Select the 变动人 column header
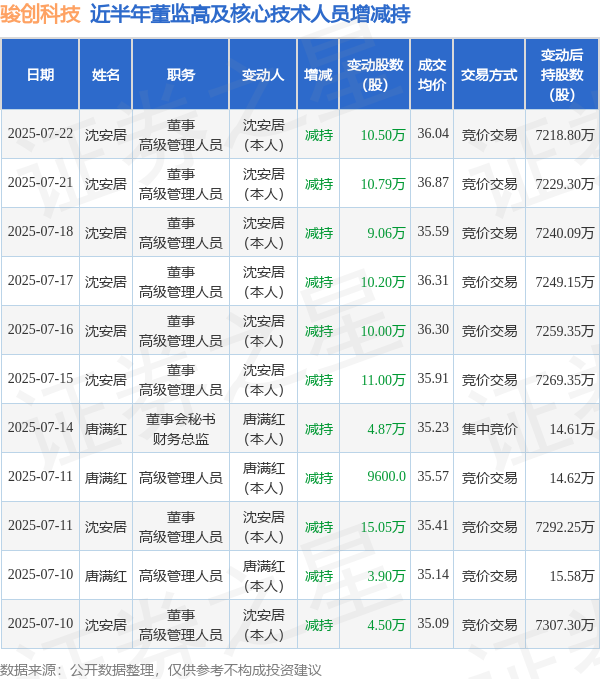The image size is (600, 679). click(x=263, y=74)
